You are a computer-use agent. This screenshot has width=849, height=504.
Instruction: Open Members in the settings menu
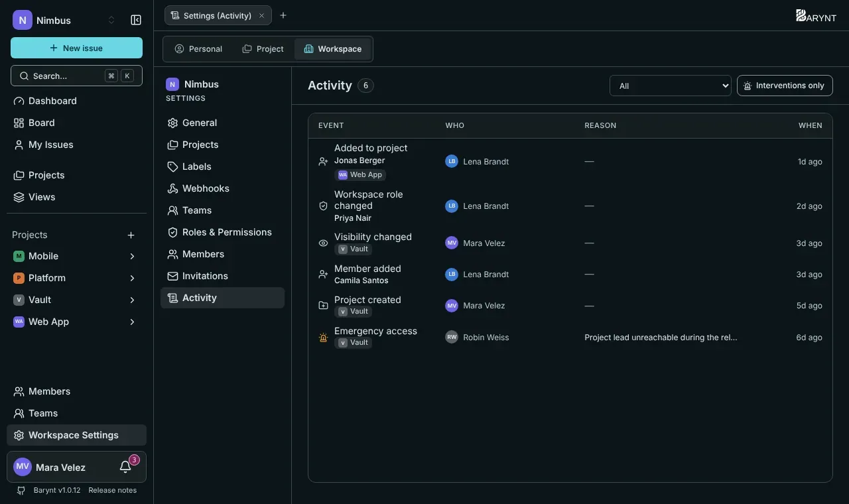pyautogui.click(x=222, y=254)
